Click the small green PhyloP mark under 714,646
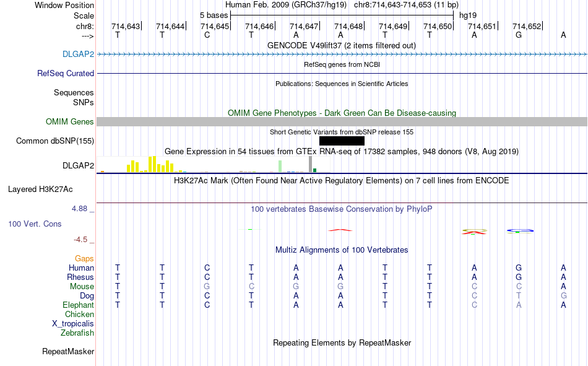588x366 pixels. click(250, 229)
